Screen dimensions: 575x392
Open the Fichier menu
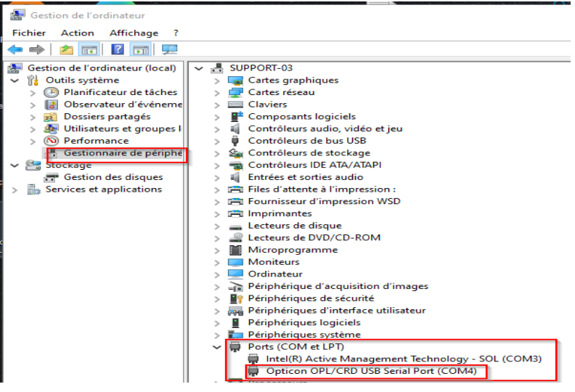coord(29,33)
